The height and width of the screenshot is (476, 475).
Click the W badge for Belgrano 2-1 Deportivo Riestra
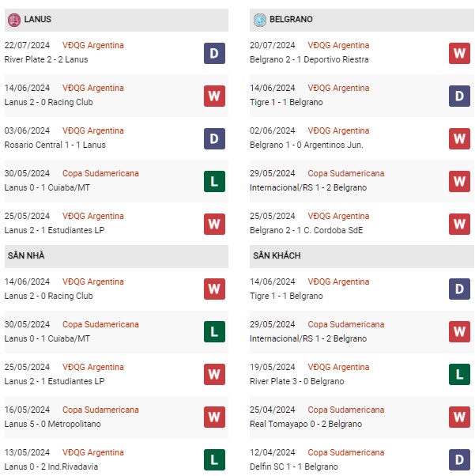pos(459,54)
